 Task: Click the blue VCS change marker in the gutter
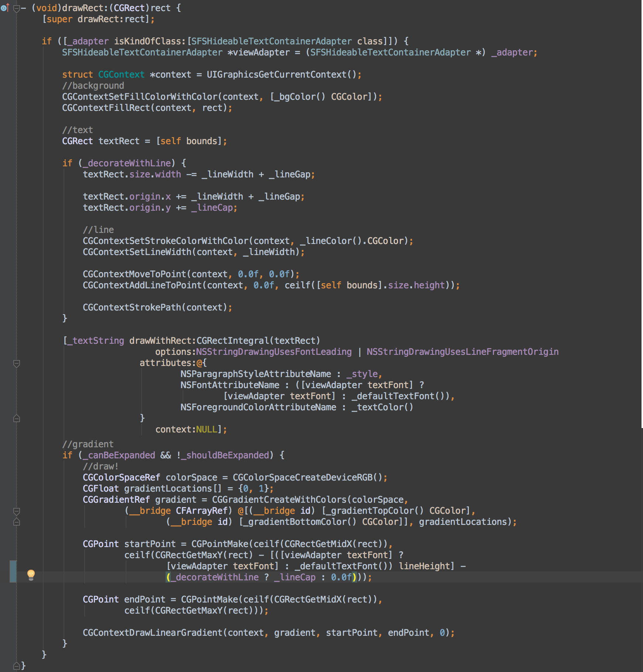click(x=13, y=571)
